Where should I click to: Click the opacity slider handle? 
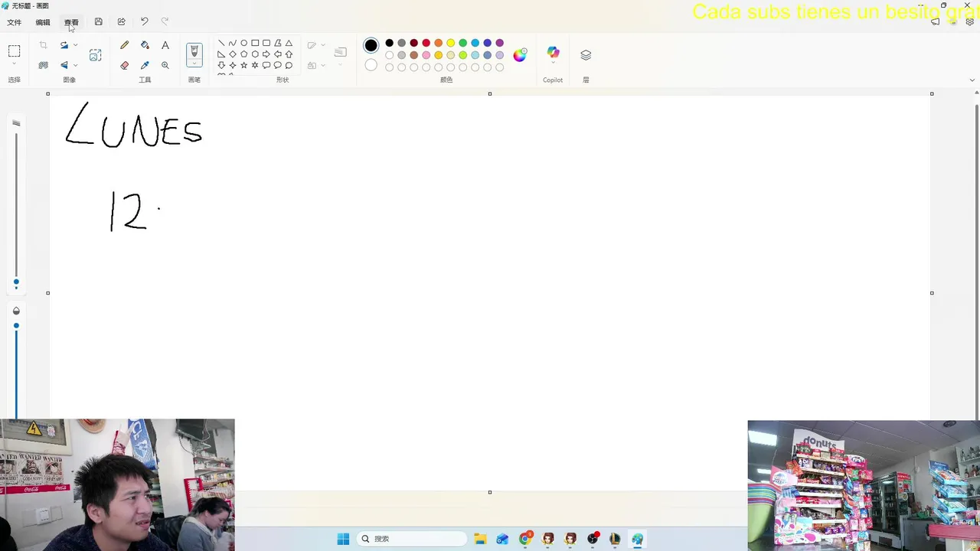coord(16,326)
